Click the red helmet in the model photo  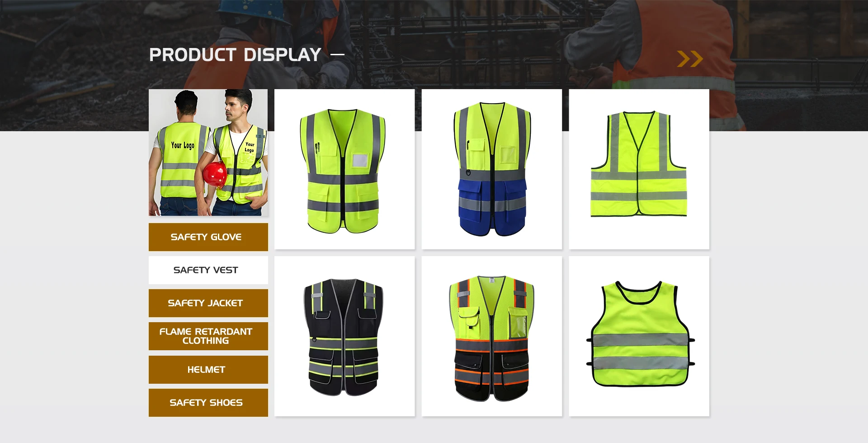214,174
